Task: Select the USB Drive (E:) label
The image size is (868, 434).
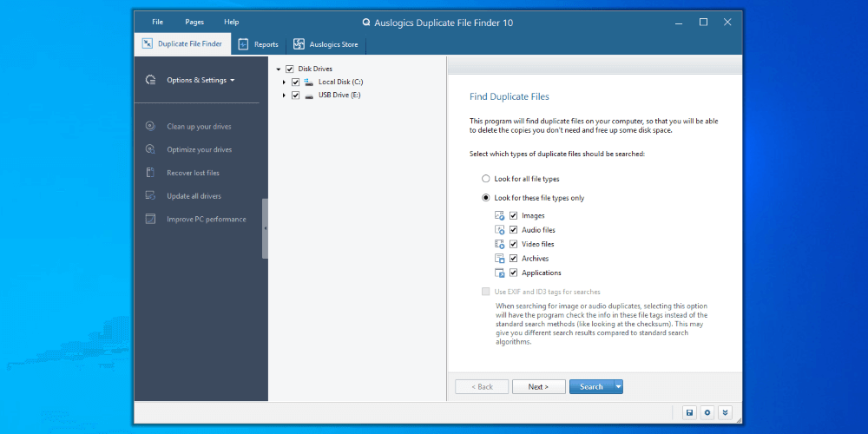Action: [339, 95]
